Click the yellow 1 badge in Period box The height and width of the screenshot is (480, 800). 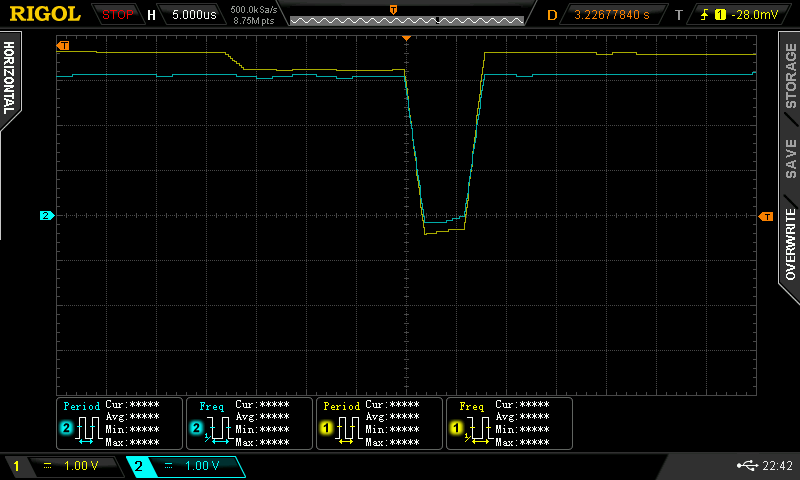click(x=327, y=428)
